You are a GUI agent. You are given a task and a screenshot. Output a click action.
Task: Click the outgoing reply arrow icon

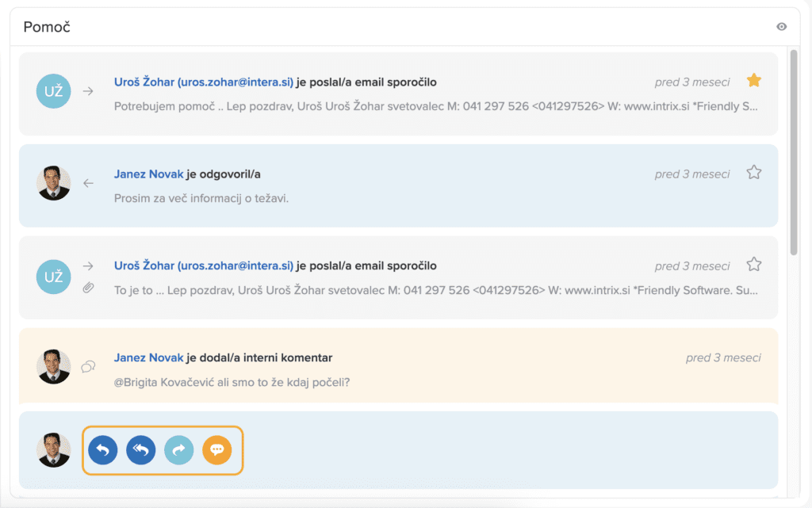(x=89, y=183)
